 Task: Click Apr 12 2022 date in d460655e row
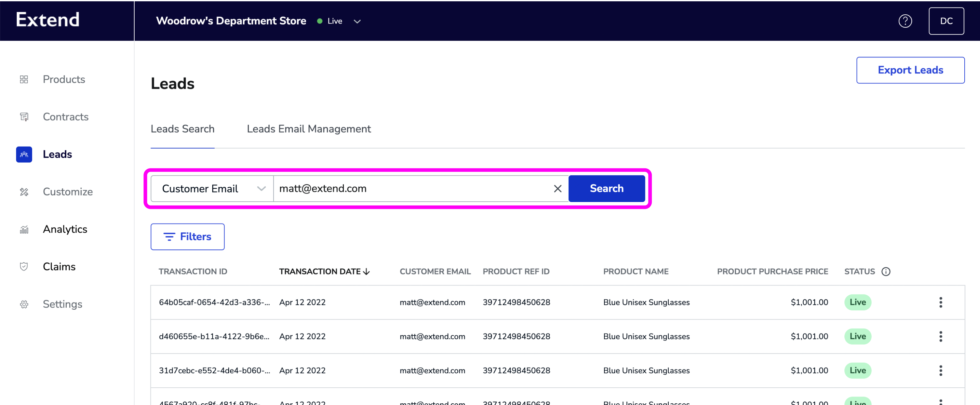click(x=302, y=336)
